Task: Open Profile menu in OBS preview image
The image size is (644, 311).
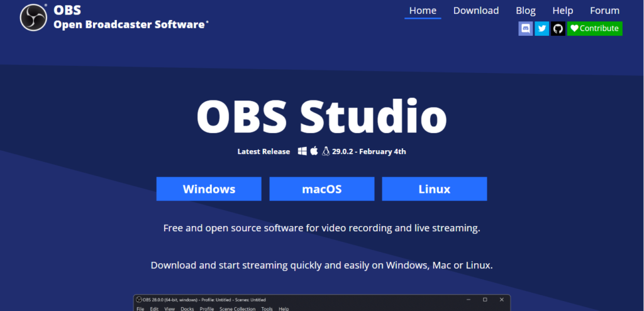Action: 207,308
